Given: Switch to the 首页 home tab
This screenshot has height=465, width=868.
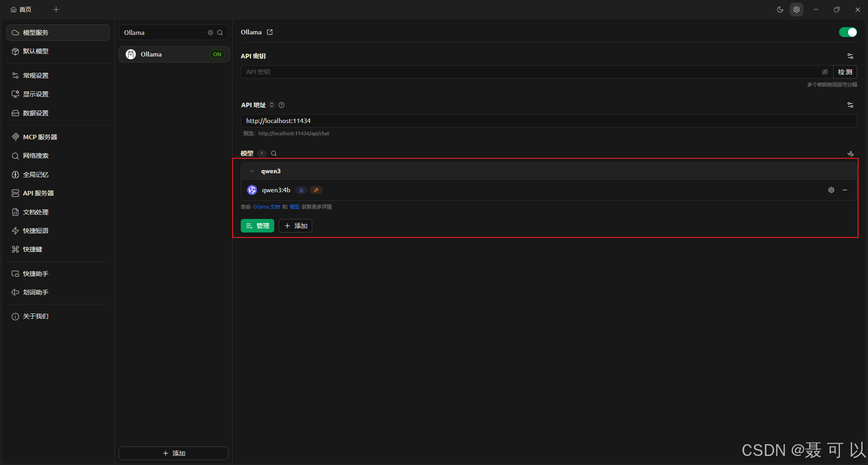Looking at the screenshot, I should coord(21,9).
